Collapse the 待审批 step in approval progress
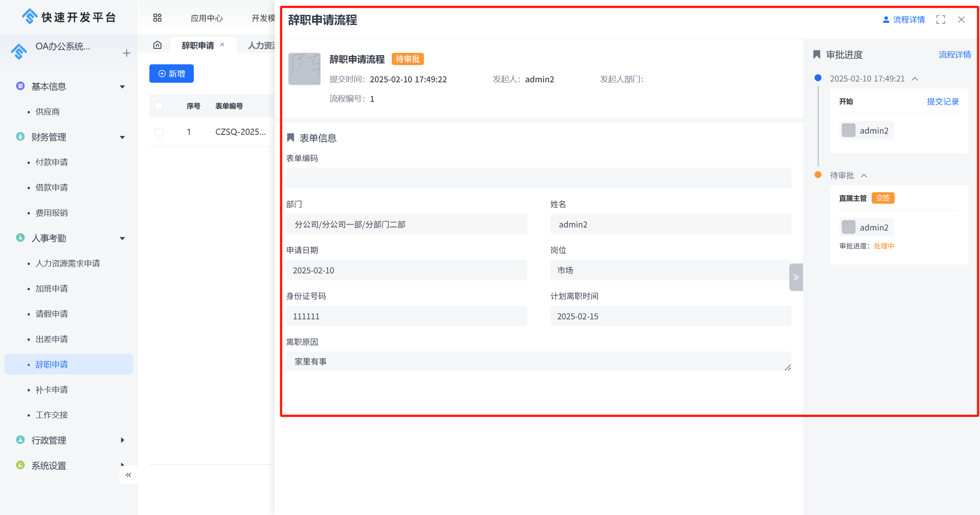Screen dimensions: 980x515 point(864,176)
